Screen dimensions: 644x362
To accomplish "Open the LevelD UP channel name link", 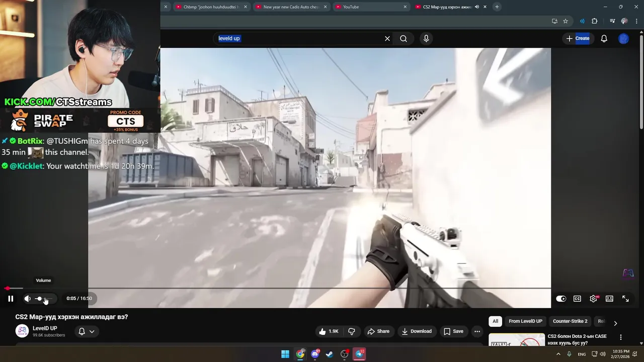I will tap(45, 328).
